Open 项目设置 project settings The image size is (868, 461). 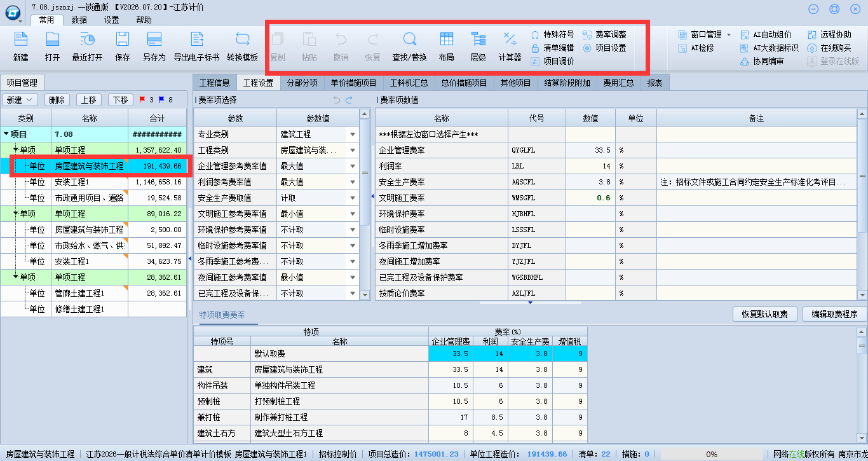pyautogui.click(x=604, y=48)
